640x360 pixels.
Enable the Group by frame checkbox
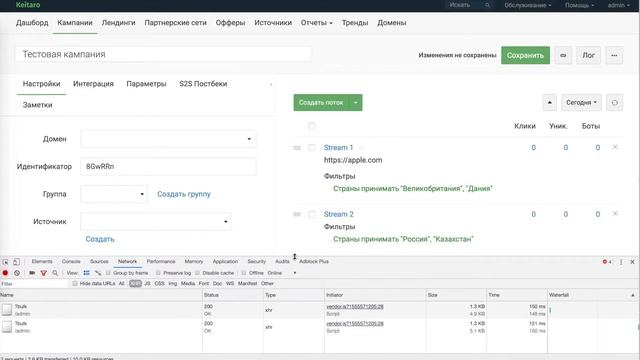pos(108,273)
